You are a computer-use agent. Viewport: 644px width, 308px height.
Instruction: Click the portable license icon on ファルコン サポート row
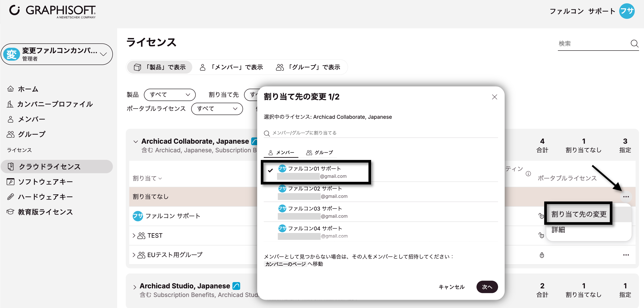pos(541,216)
